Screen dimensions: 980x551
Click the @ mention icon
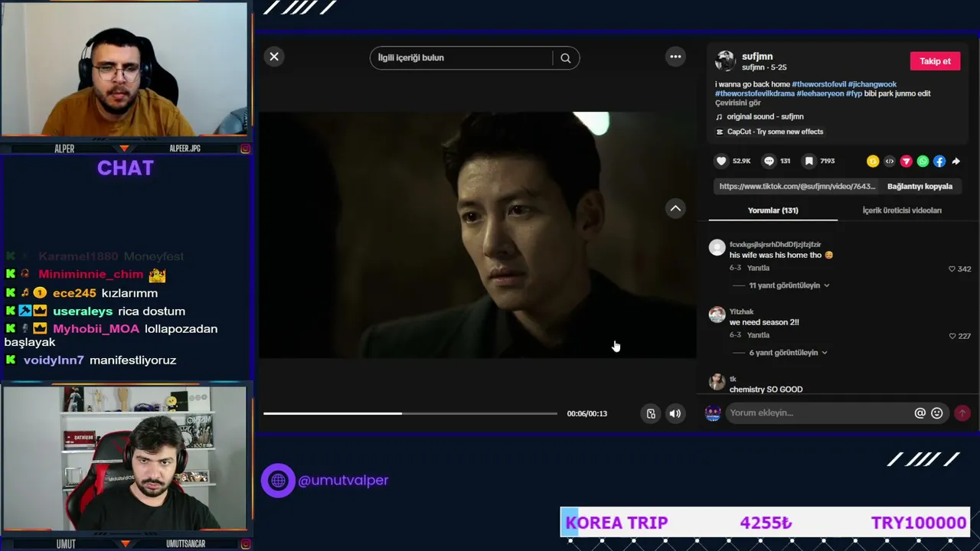920,413
